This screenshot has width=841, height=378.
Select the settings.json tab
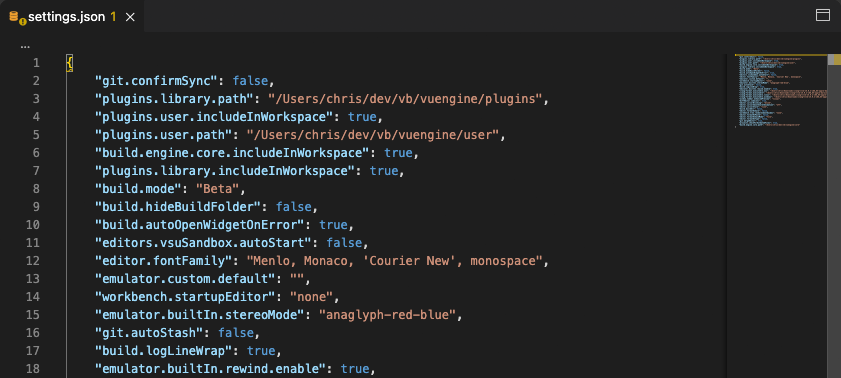[72, 16]
